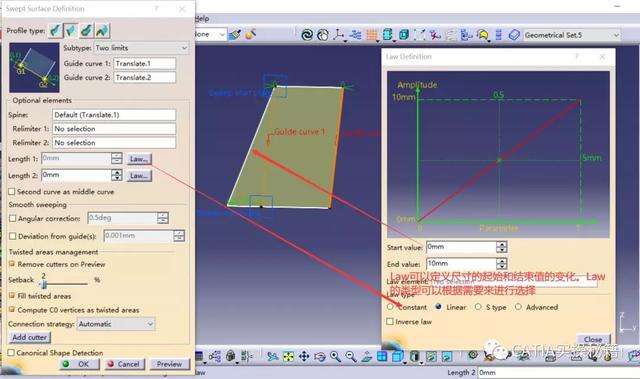Toggle Deviation from guide(s) checkbox
The width and height of the screenshot is (640, 379).
(x=13, y=236)
